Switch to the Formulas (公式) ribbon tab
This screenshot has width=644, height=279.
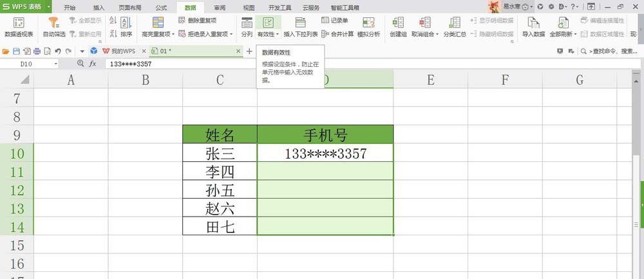pos(161,8)
